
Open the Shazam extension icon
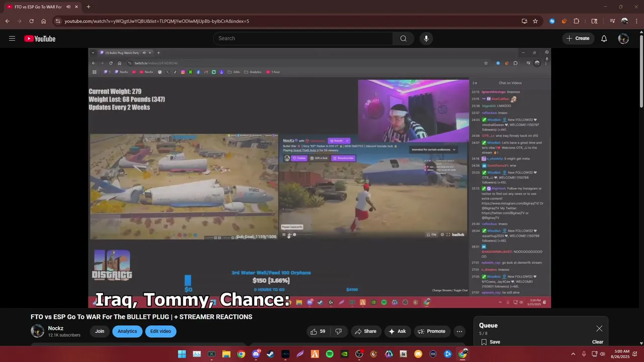[552, 21]
